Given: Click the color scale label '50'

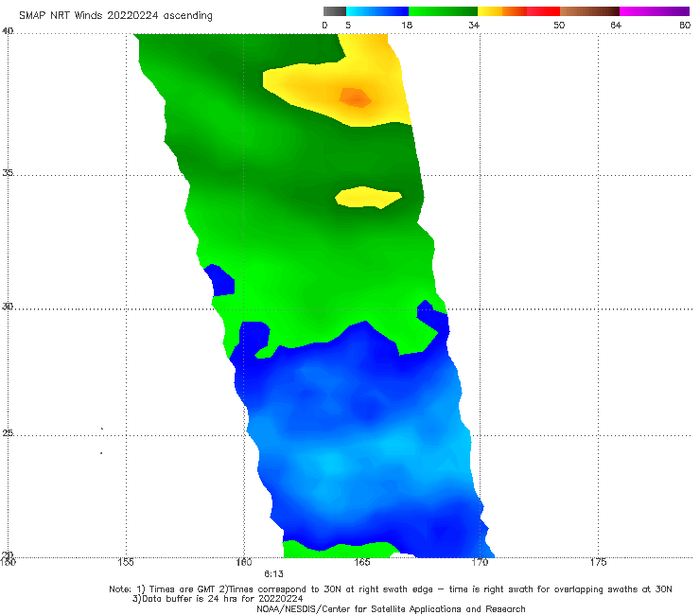Looking at the screenshot, I should [x=559, y=26].
